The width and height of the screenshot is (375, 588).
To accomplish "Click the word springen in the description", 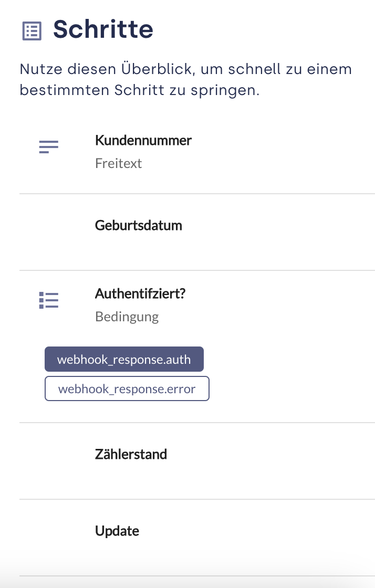I will click(x=225, y=91).
